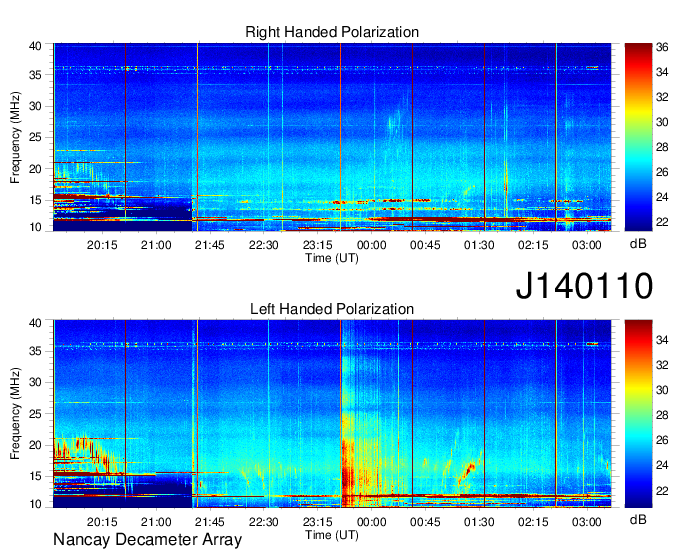Click the "Right Handed Polarization" plot title
This screenshot has width=680, height=552.
click(332, 32)
